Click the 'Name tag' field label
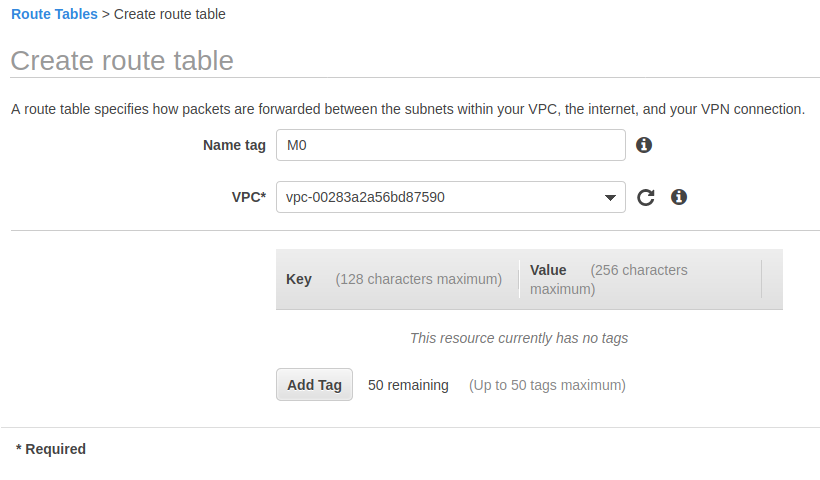This screenshot has height=480, width=820. 234,145
